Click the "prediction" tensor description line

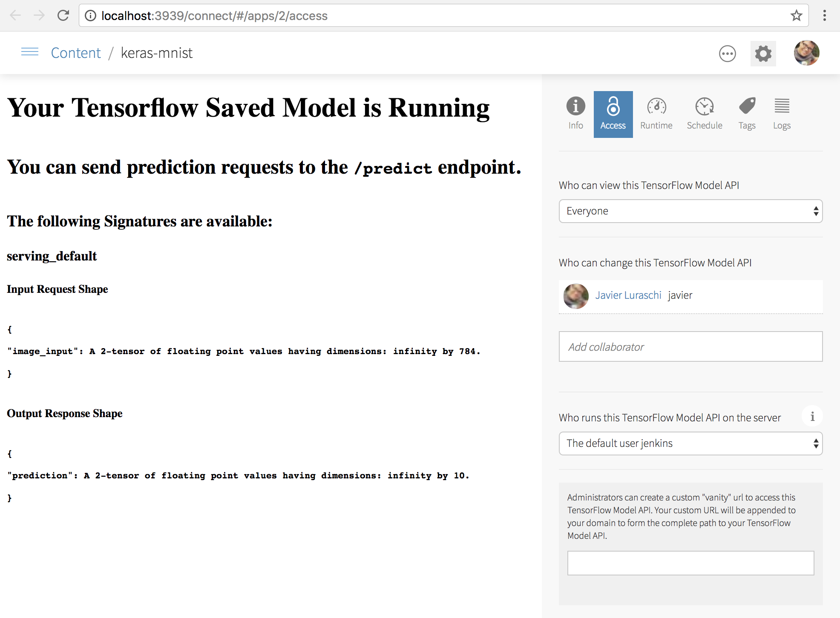(x=238, y=475)
